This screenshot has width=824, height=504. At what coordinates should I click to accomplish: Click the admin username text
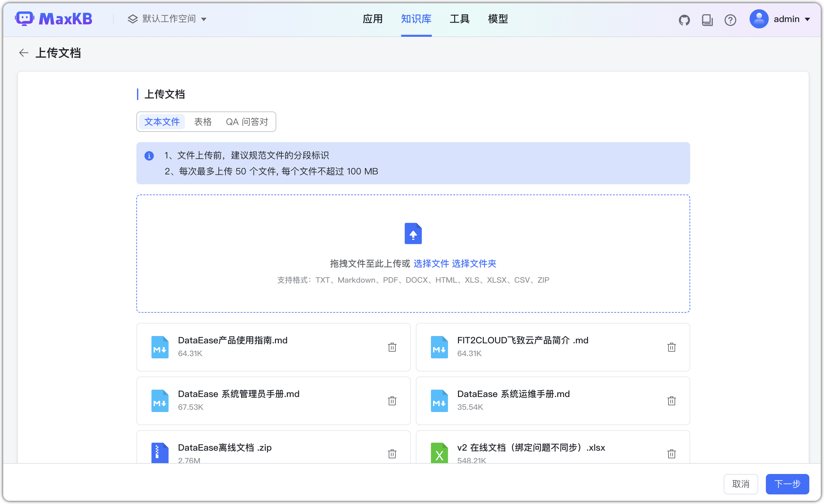786,19
